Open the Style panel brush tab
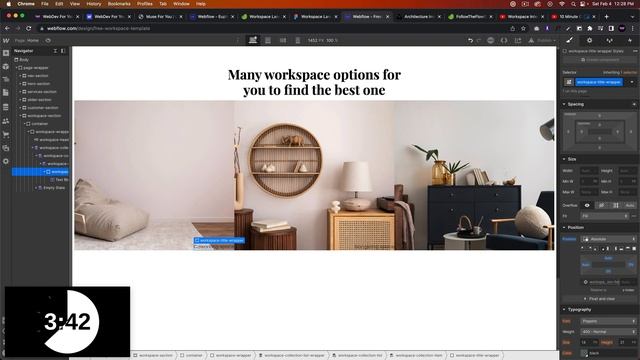This screenshot has height=360, width=640. click(x=569, y=40)
